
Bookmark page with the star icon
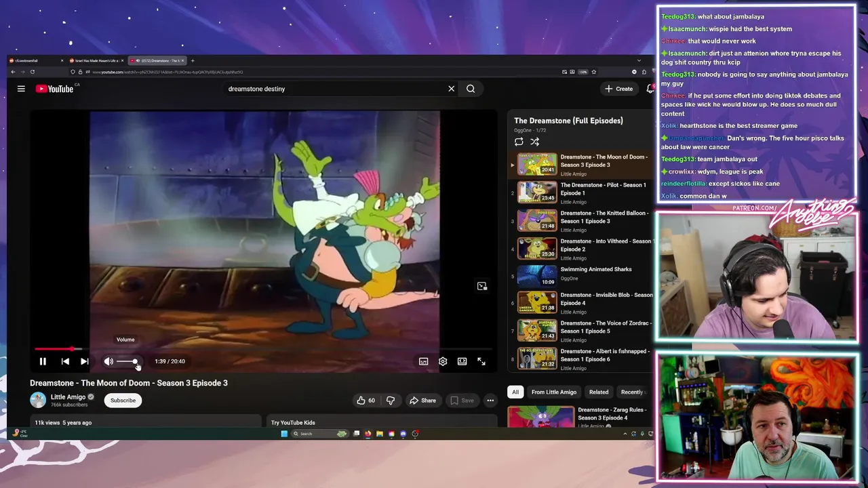593,72
